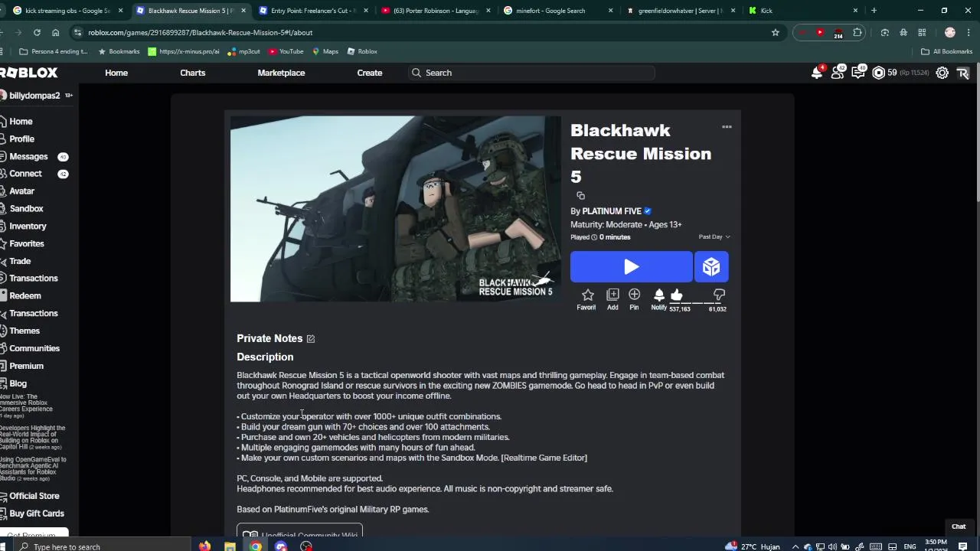980x551 pixels.
Task: Open Connect in the left sidebar
Action: (x=25, y=174)
